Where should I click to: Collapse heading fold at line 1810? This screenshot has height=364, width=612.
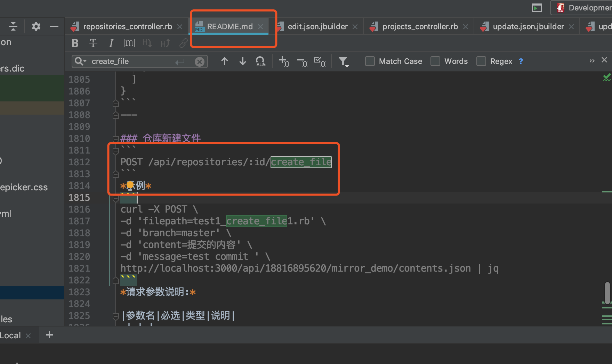pyautogui.click(x=116, y=139)
